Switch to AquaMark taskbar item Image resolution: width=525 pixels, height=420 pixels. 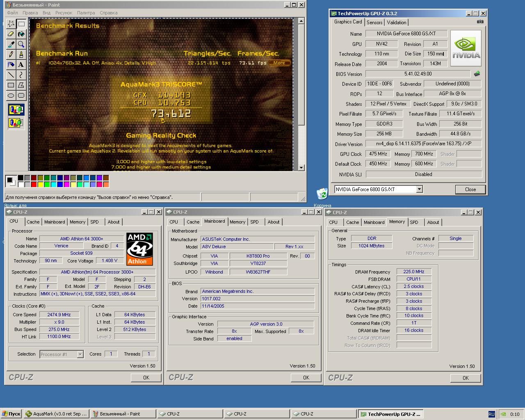pos(56,414)
